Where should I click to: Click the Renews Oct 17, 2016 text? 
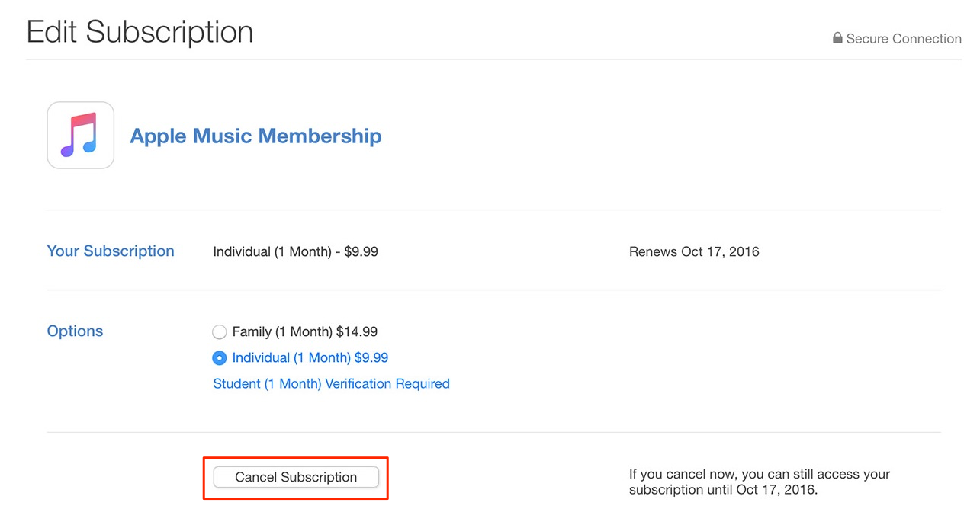(x=694, y=252)
